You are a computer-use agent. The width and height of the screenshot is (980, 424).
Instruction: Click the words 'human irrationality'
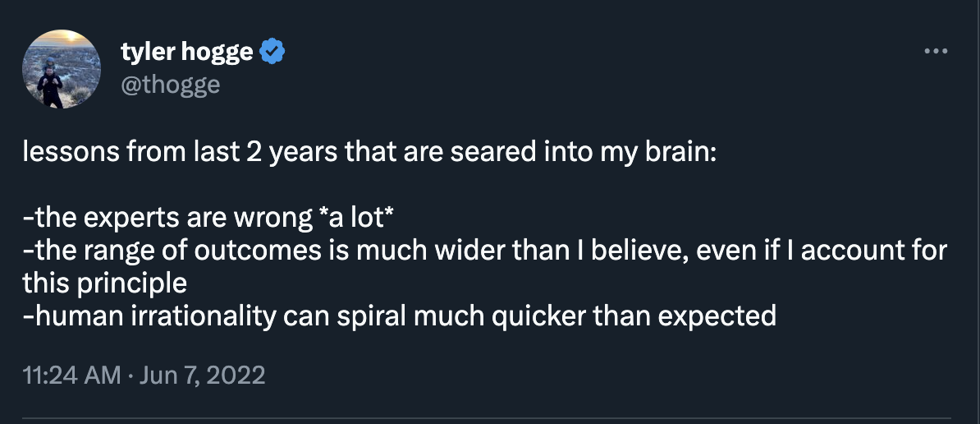coord(152,316)
